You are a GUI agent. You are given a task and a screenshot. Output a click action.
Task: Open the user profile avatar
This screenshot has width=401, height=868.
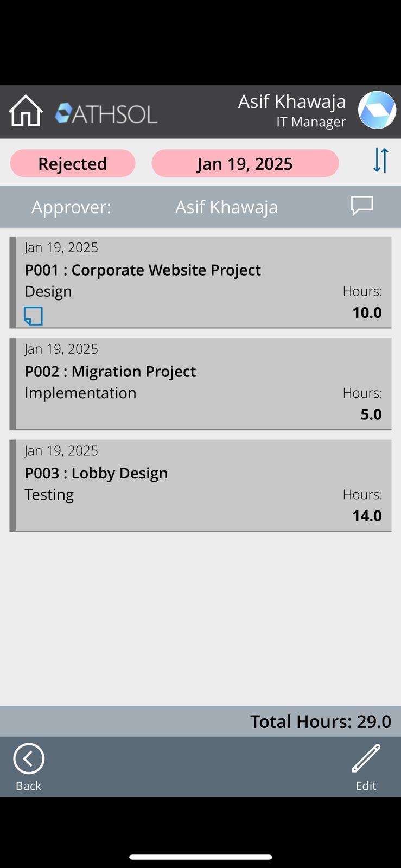tap(377, 110)
